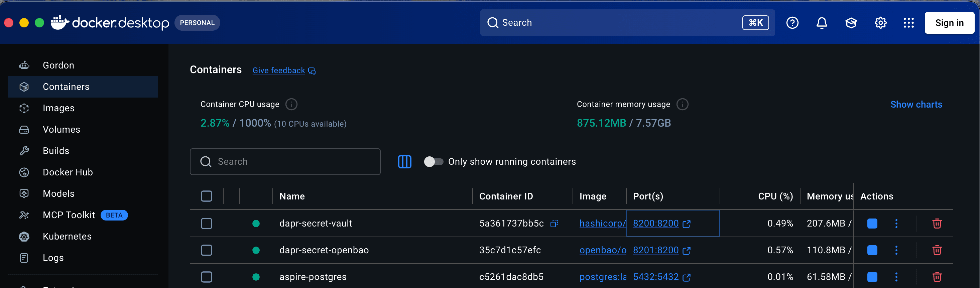980x288 pixels.
Task: Click the Sign in button
Action: (x=949, y=23)
